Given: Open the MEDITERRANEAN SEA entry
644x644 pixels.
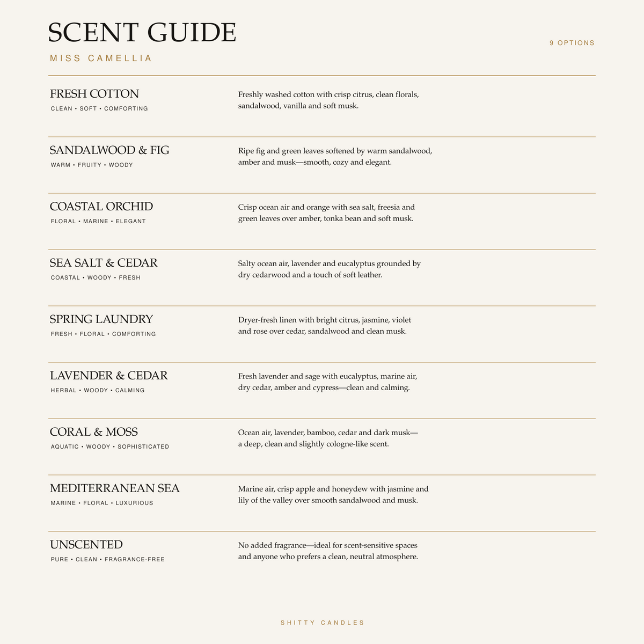Looking at the screenshot, I should coord(115,488).
